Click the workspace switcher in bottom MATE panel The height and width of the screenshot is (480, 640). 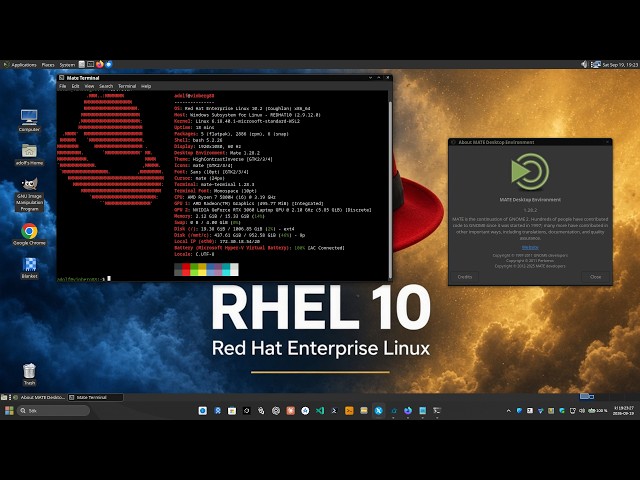click(609, 397)
